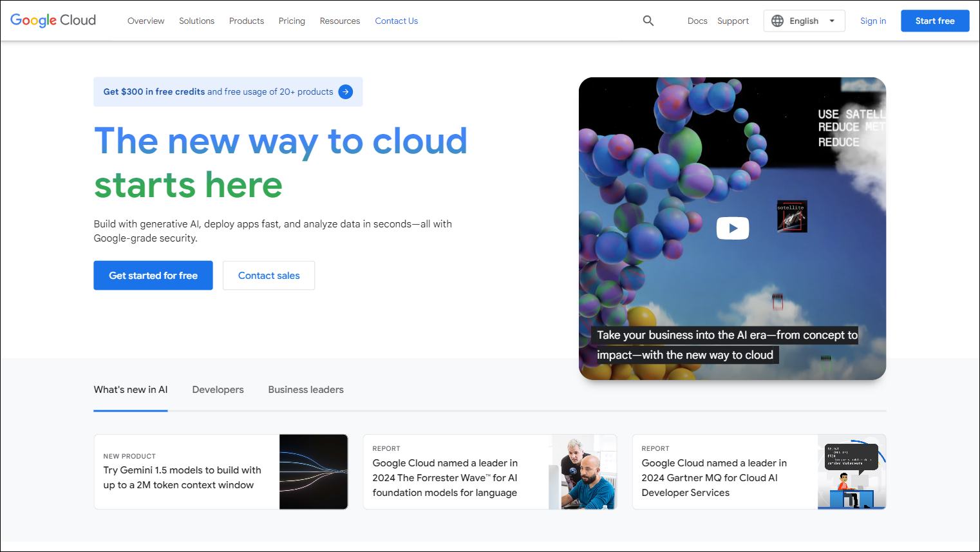This screenshot has height=552, width=980.
Task: Open the Products menu
Action: [x=247, y=21]
